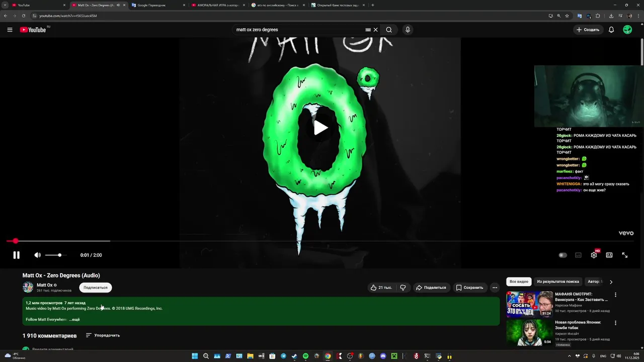Open browser downloads

tap(611, 16)
